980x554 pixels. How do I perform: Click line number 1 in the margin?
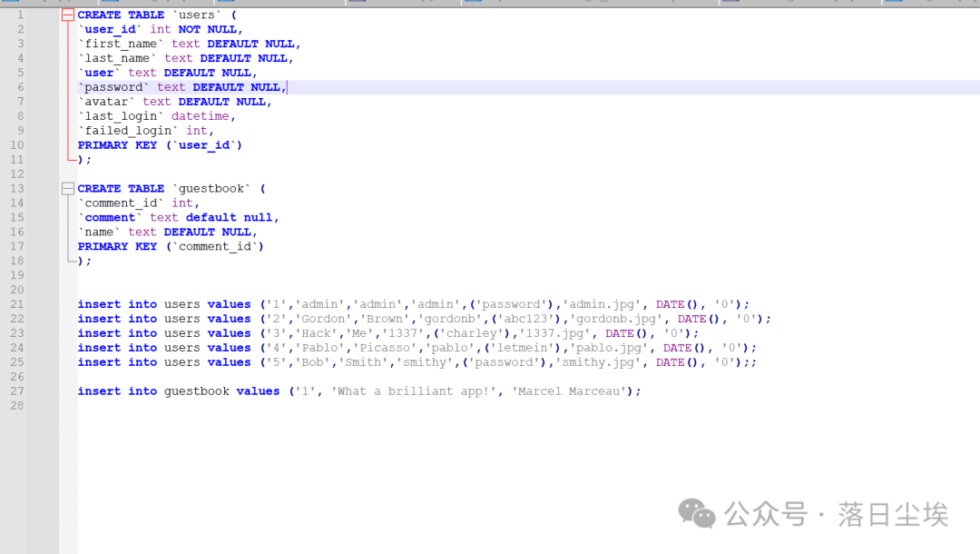21,15
